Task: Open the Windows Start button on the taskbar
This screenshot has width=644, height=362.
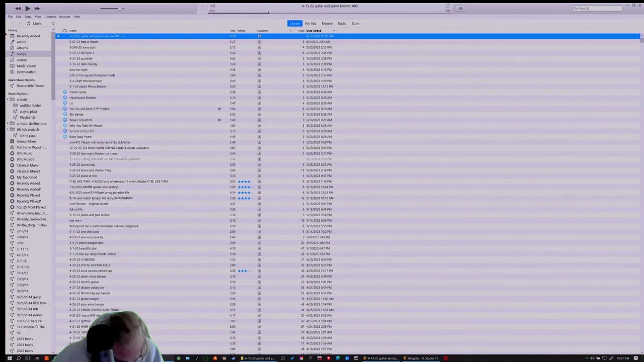Action: (x=9, y=358)
